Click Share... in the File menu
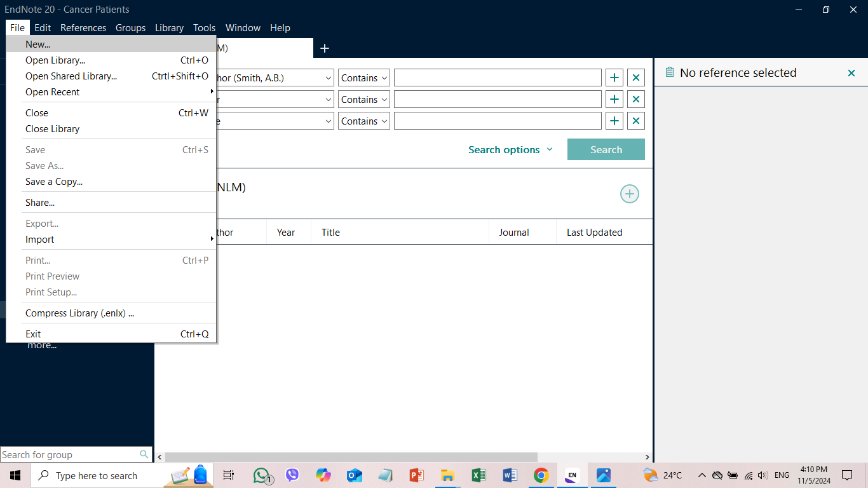The width and height of the screenshot is (868, 488). point(111,203)
